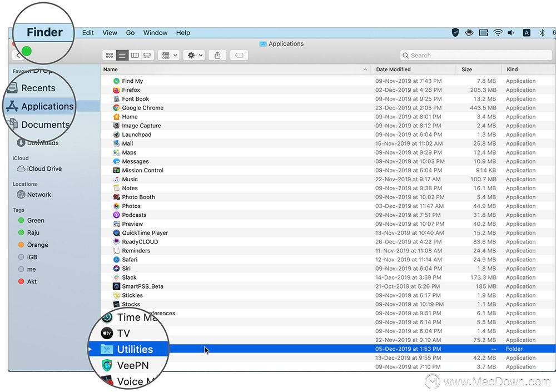The height and width of the screenshot is (392, 556).
Task: Open the Window menu
Action: 155,33
